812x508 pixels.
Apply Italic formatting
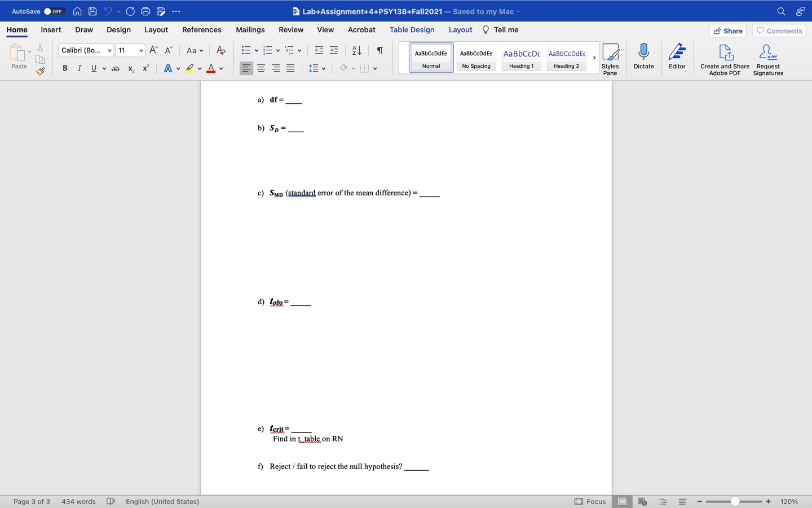(80, 68)
